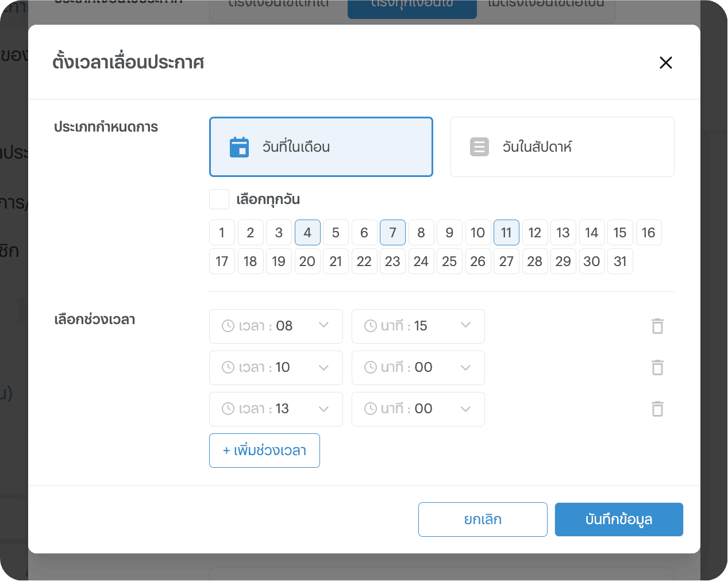This screenshot has height=581, width=728.
Task: Delete the 13:00 time slot
Action: pos(658,409)
